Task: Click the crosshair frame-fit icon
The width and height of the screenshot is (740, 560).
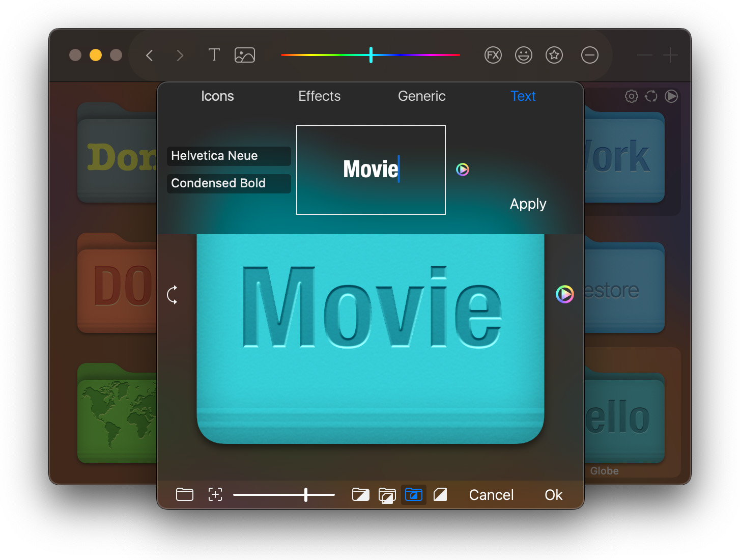Action: point(215,494)
